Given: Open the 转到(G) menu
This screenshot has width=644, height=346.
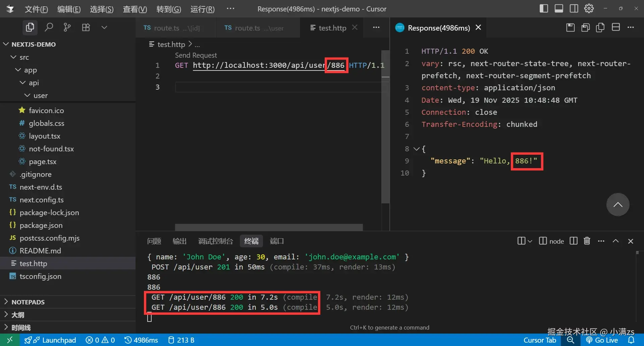Looking at the screenshot, I should pos(169,9).
